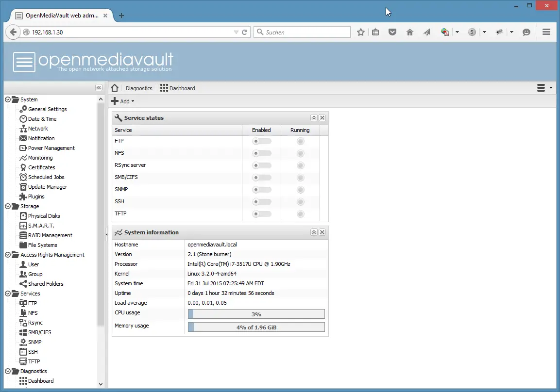560x392 pixels.
Task: Click the Suchen search field
Action: tap(302, 32)
